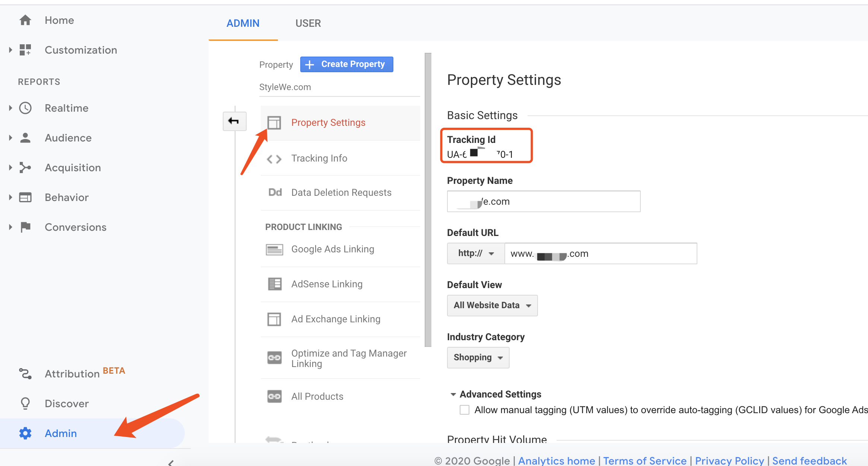Click the Attribution path icon

click(x=25, y=374)
